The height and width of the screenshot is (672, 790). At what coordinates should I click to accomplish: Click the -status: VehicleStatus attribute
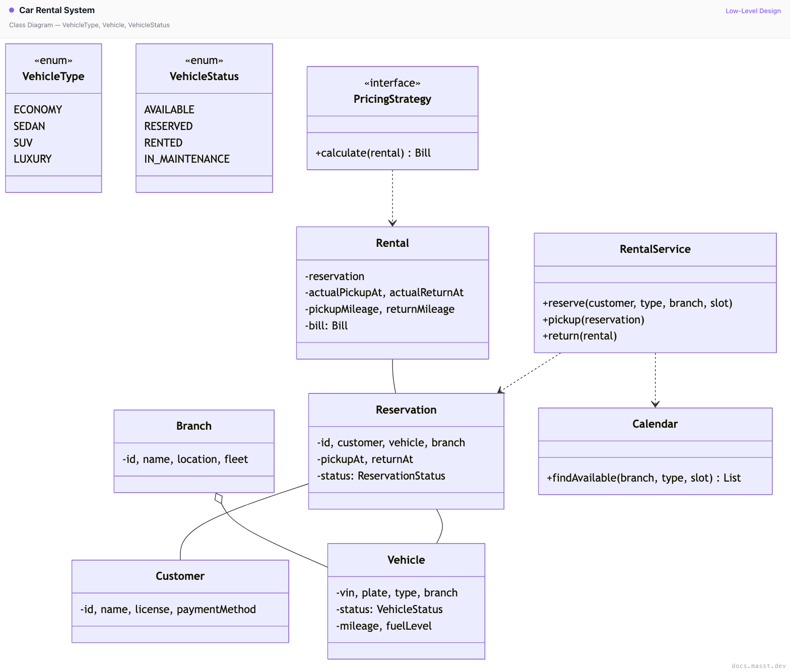coord(389,610)
